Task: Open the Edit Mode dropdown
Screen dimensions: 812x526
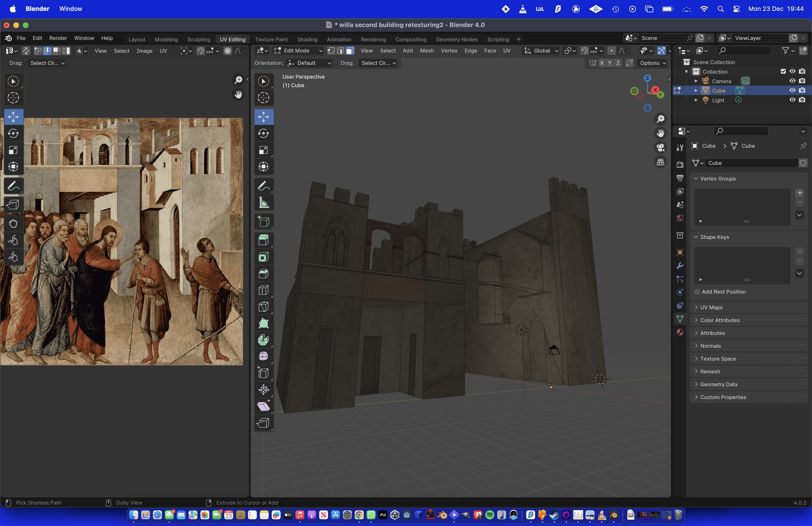Action: click(298, 51)
